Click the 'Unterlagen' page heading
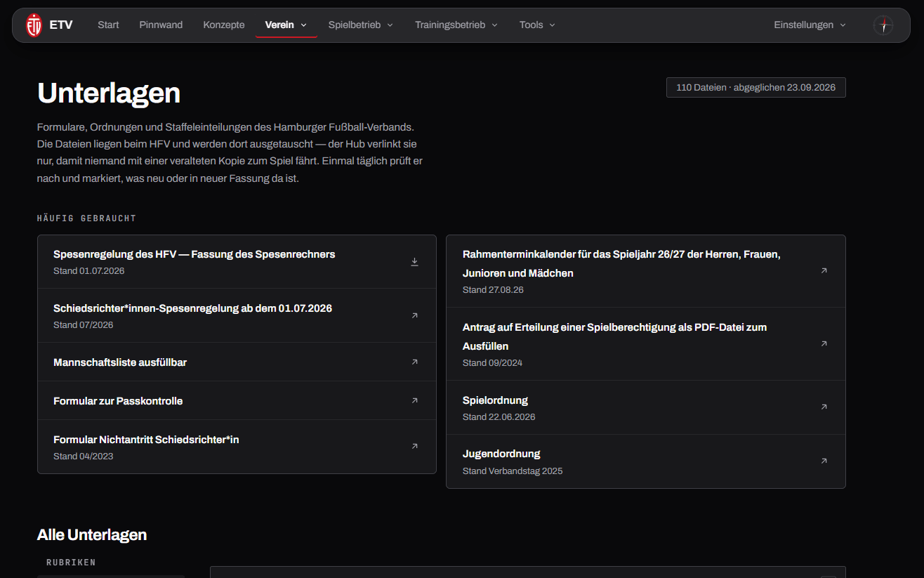This screenshot has width=924, height=578. pos(109,93)
